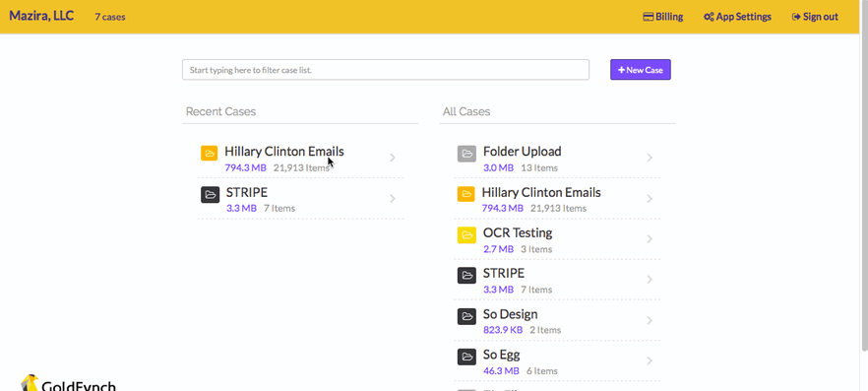Click the 'Recent Cases' heading
The height and width of the screenshot is (391, 868).
[220, 111]
